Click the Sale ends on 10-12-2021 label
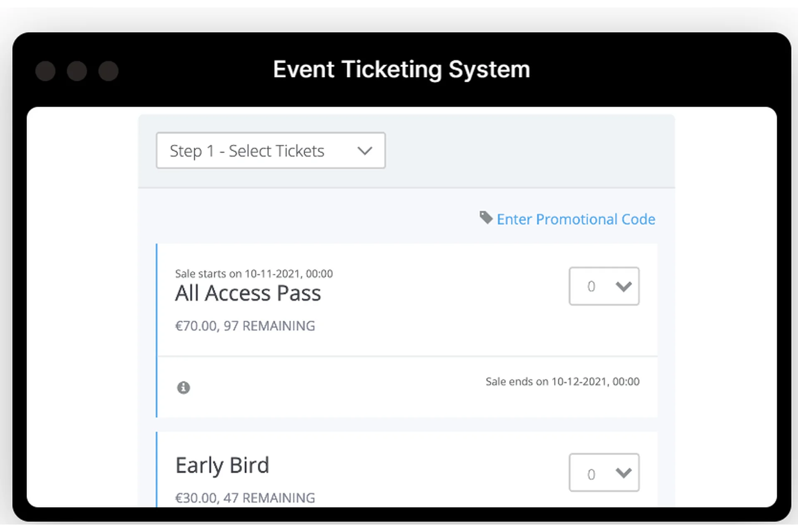The image size is (798, 532). (562, 382)
